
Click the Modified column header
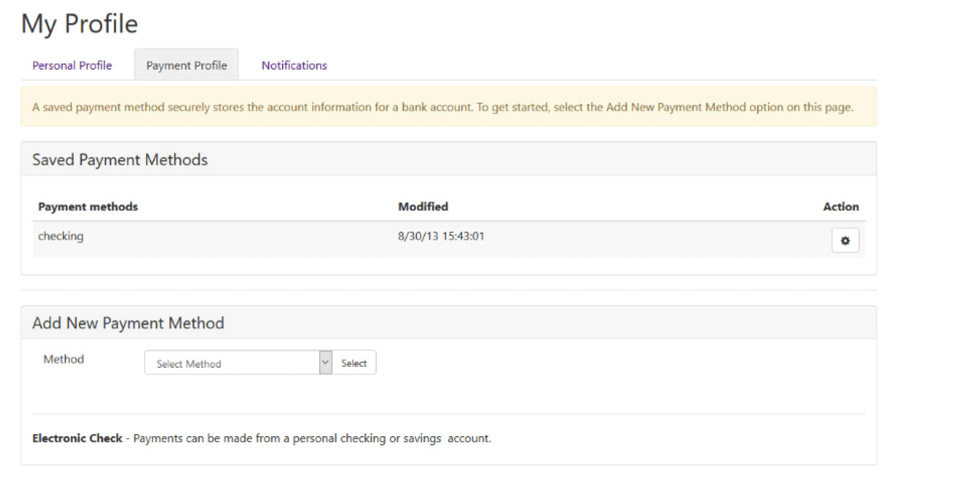[x=423, y=206]
